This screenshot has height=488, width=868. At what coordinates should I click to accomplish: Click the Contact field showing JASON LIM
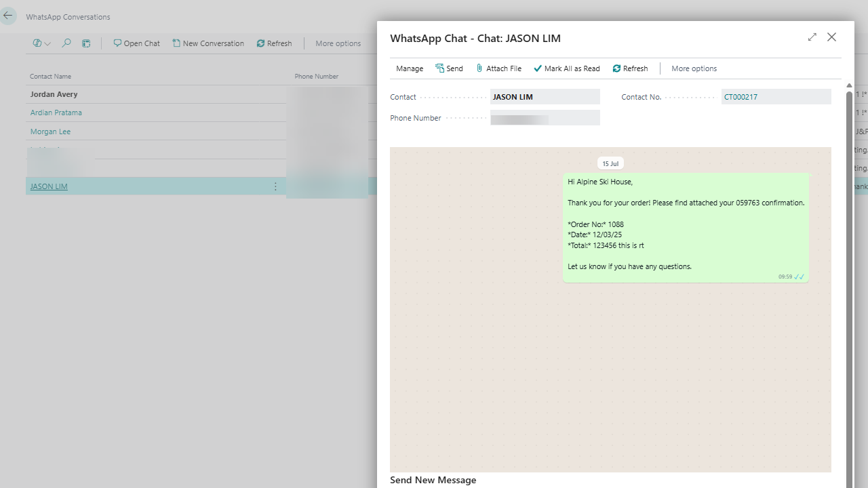pos(545,97)
